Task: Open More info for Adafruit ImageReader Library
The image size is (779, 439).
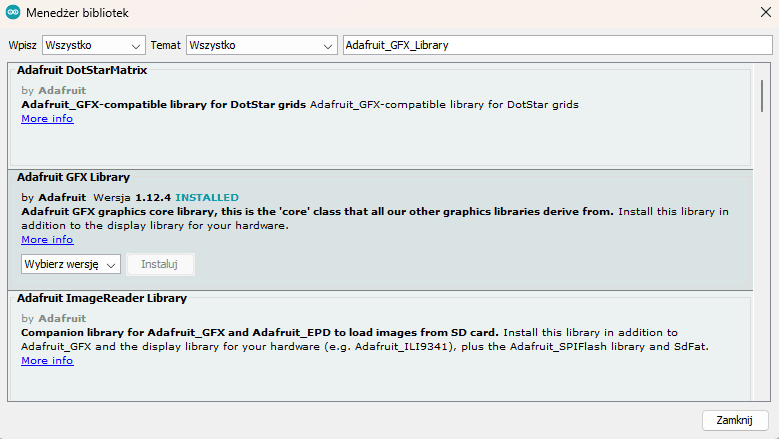Action: point(47,361)
